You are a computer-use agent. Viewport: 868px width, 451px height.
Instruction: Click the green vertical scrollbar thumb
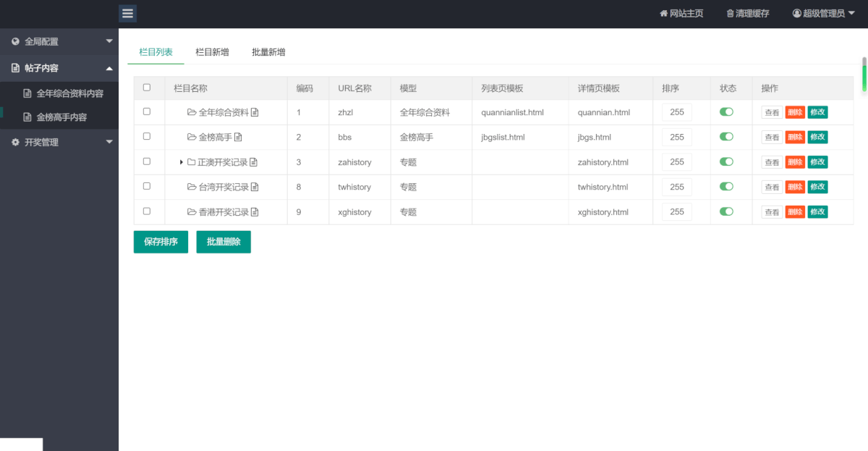pyautogui.click(x=864, y=75)
